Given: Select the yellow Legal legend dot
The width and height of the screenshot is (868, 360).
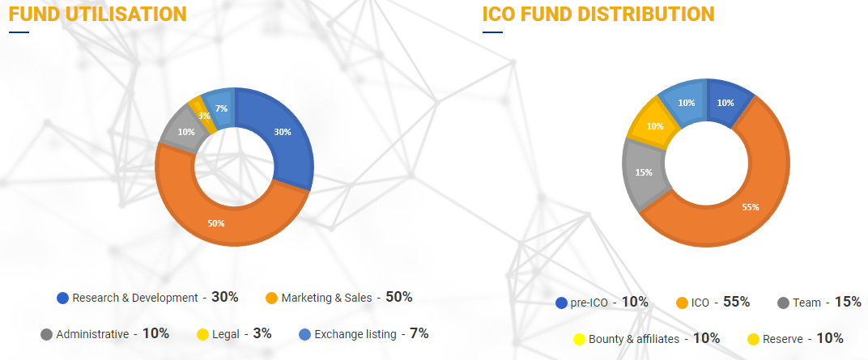Looking at the screenshot, I should pyautogui.click(x=203, y=334).
